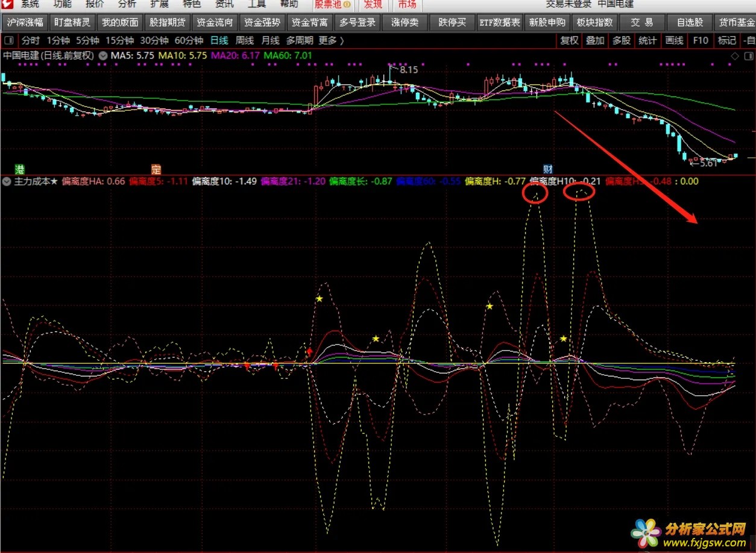756x553 pixels.
Task: Open 我的版面 layout
Action: tap(120, 23)
